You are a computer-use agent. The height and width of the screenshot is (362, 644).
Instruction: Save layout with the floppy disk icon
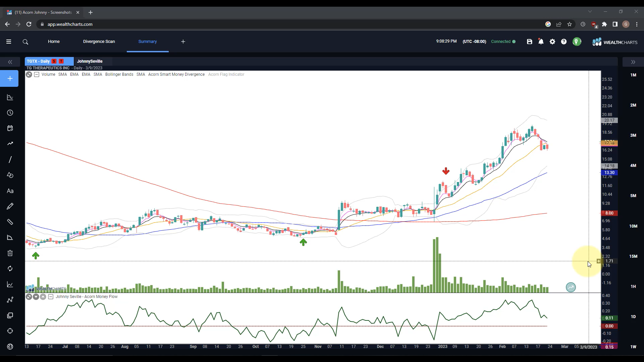tap(530, 42)
